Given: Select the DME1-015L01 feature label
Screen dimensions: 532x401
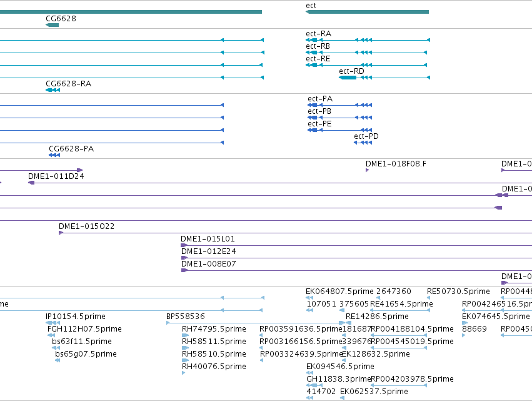Looking at the screenshot, I should (x=208, y=239).
